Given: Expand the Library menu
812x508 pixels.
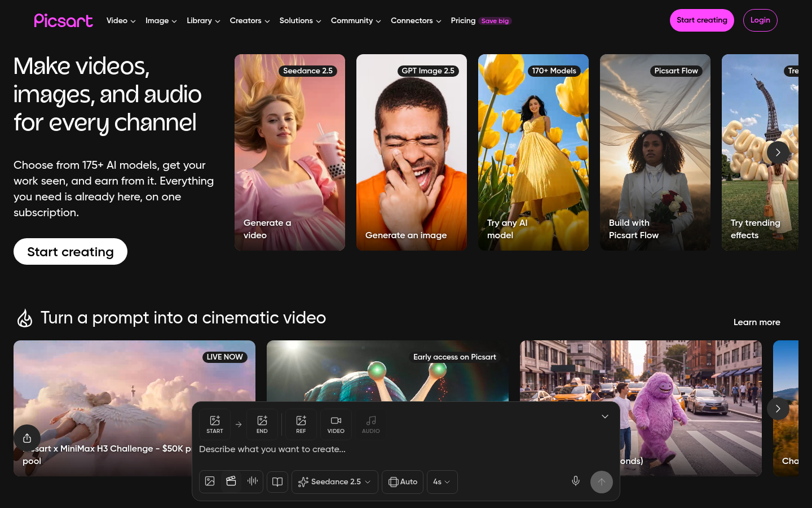Looking at the screenshot, I should click(204, 21).
